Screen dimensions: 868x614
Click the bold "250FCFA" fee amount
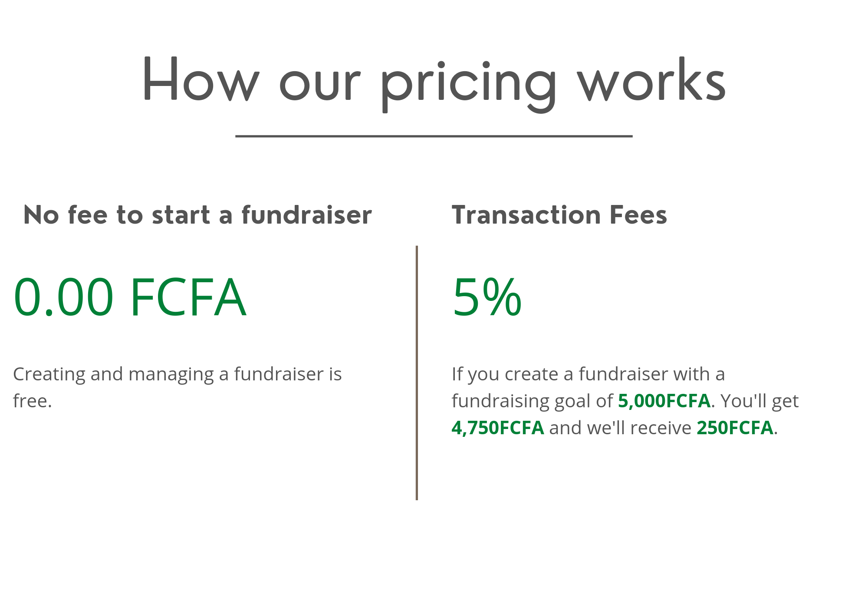pyautogui.click(x=735, y=428)
